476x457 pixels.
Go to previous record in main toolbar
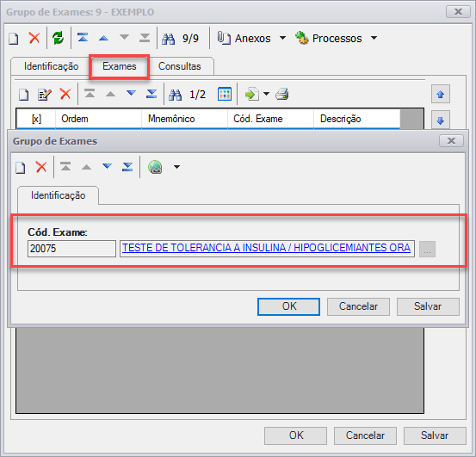[104, 38]
